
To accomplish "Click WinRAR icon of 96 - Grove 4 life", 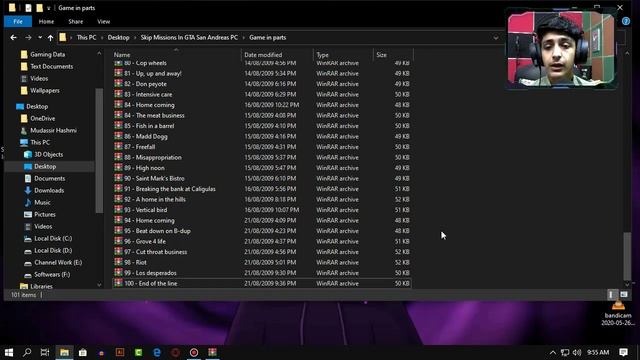I will 118,241.
